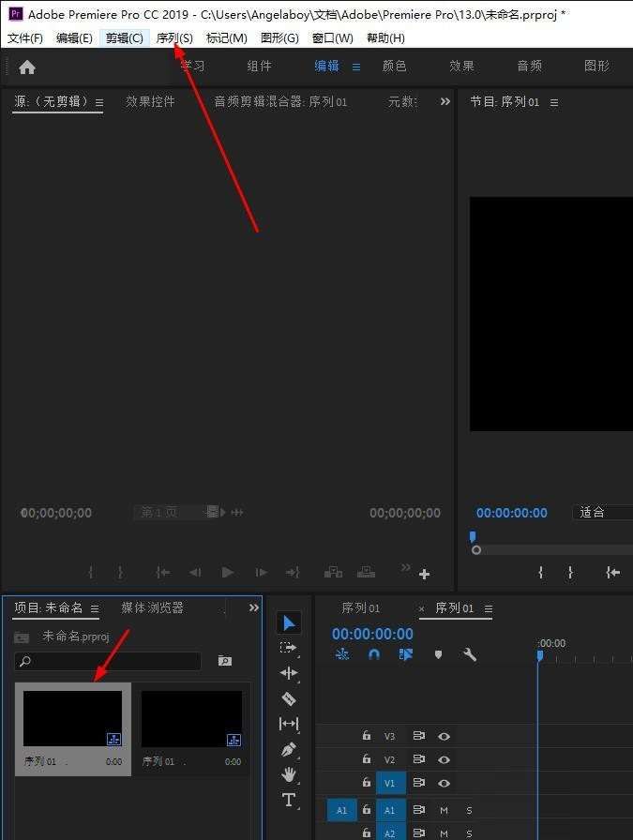Select the Track Select Forward tool
Screen dimensions: 633x840
point(289,648)
